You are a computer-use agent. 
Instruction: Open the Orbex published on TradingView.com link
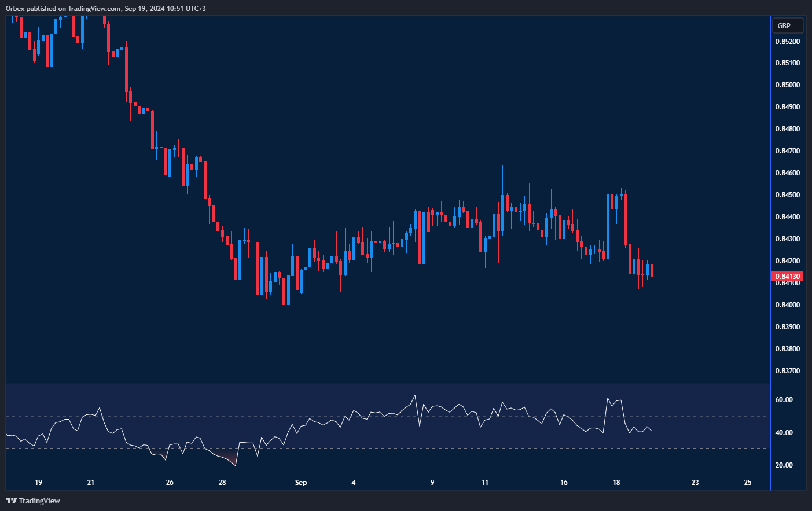[105, 8]
